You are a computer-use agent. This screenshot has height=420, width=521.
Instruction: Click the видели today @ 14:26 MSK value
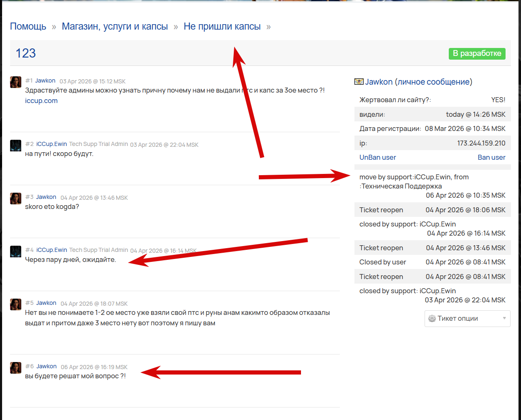(475, 114)
